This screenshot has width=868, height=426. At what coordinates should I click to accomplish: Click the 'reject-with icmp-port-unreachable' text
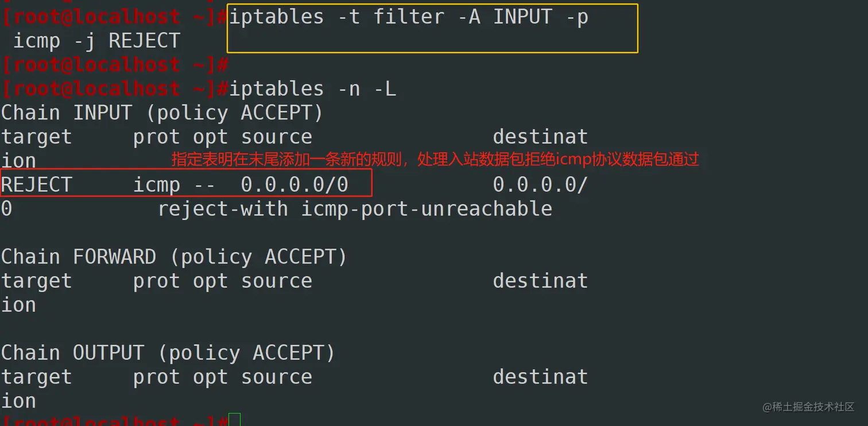(355, 209)
